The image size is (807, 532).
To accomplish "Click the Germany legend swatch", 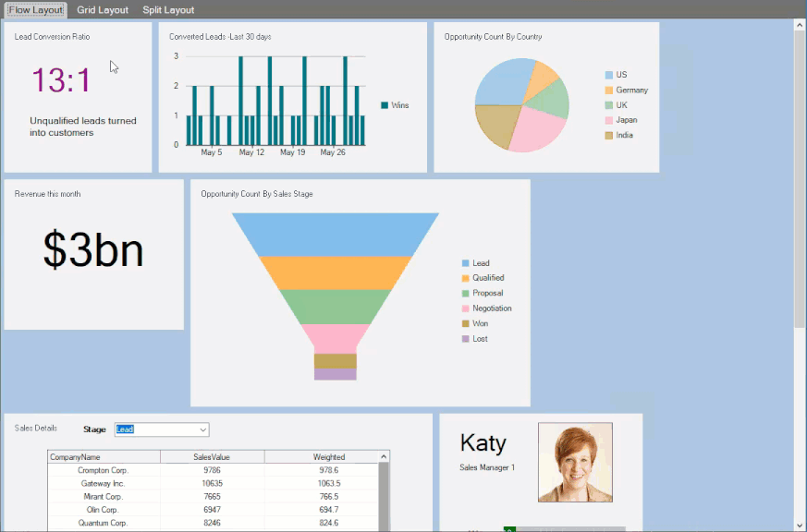I will 609,91.
